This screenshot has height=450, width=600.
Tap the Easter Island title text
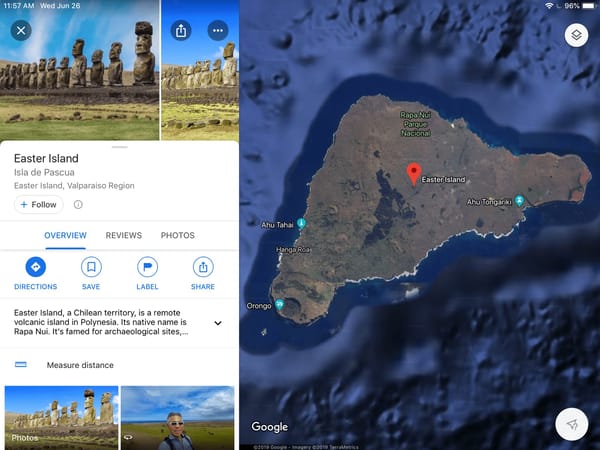tap(46, 158)
